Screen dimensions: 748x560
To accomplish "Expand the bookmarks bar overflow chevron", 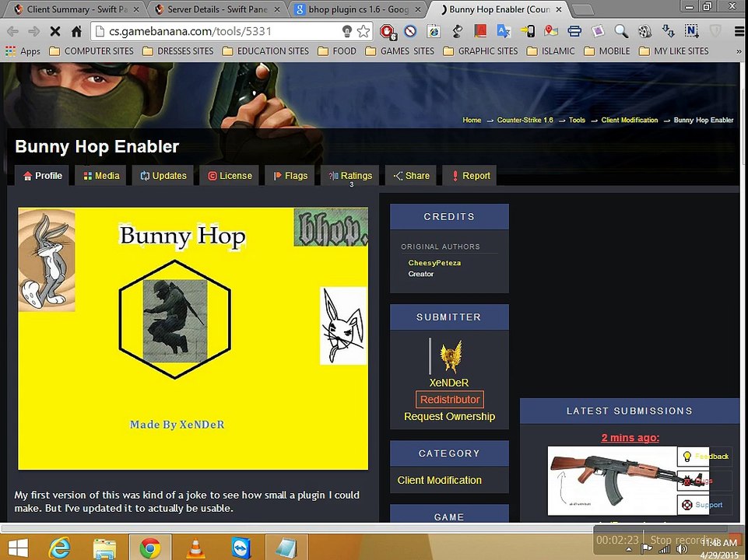I will coord(739,51).
